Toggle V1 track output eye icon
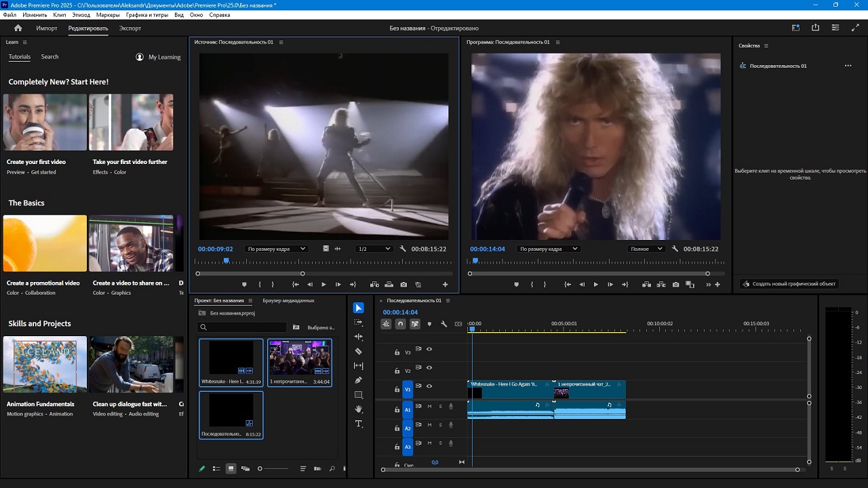 click(429, 386)
